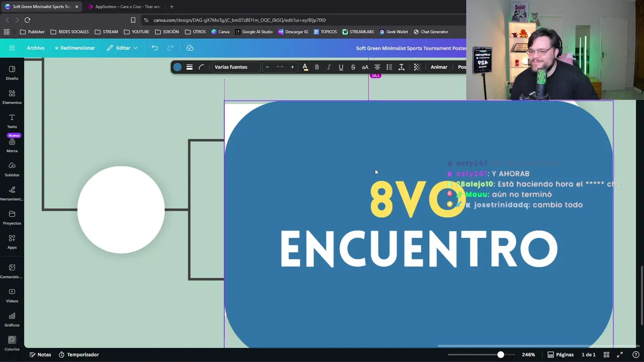
Task: Open the Diseño panel in sidebar
Action: (x=12, y=73)
